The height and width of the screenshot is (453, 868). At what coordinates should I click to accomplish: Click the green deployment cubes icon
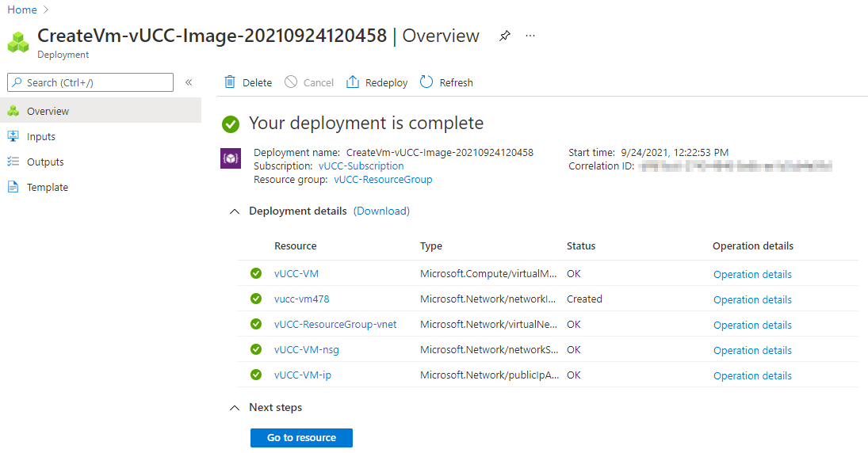[19, 41]
